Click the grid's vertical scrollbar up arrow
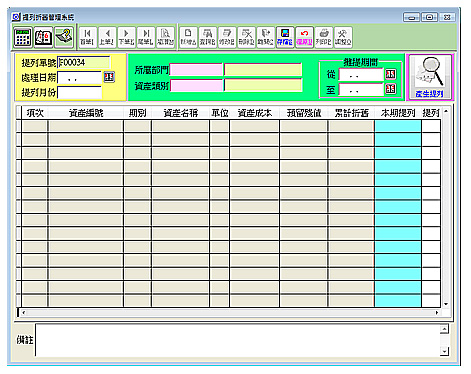 (446, 111)
